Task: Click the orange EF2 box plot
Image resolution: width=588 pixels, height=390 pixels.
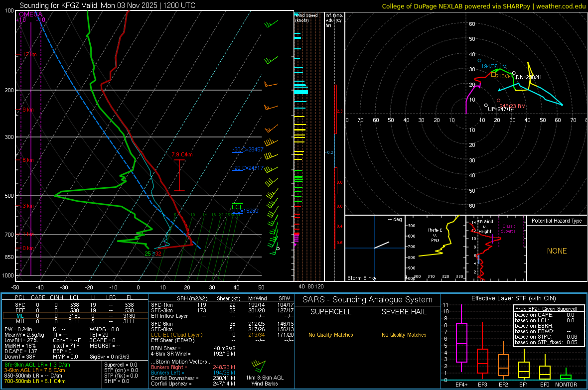Action: pos(503,362)
